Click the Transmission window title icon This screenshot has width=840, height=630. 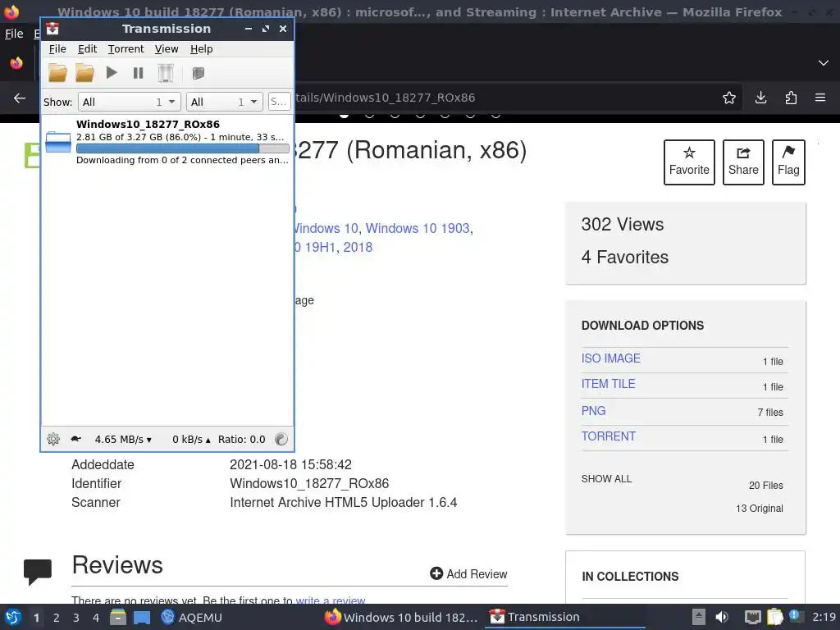52,29
